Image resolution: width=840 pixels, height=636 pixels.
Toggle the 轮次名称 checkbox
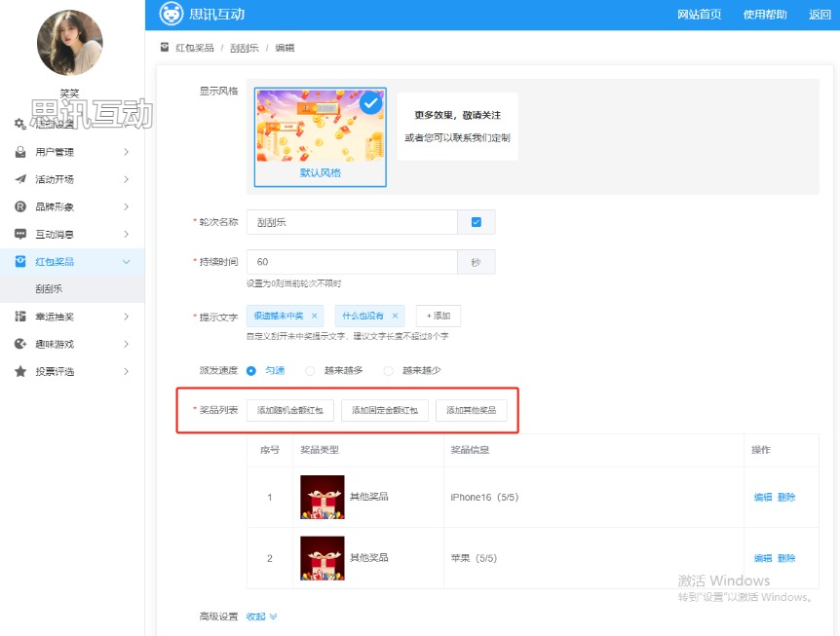coord(477,222)
